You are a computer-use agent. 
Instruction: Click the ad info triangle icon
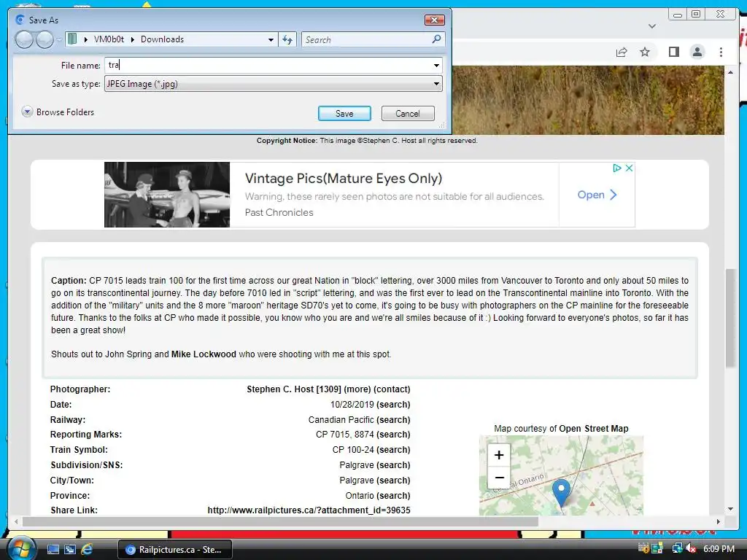[x=617, y=168]
